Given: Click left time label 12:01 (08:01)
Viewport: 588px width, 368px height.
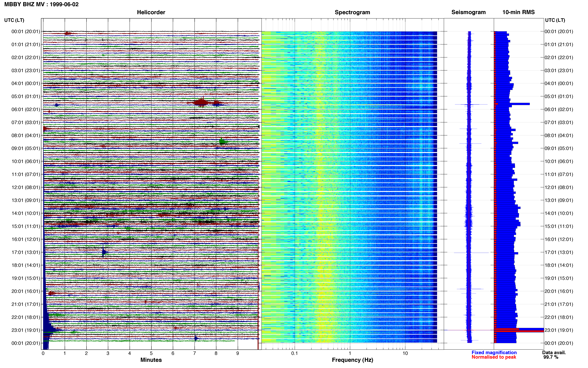Looking at the screenshot, I should point(26,187).
